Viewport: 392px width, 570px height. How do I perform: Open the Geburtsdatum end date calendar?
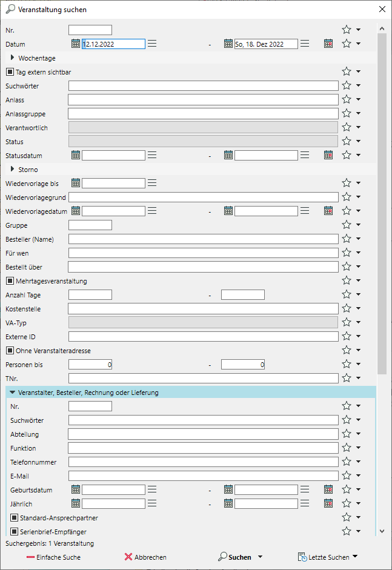point(228,489)
